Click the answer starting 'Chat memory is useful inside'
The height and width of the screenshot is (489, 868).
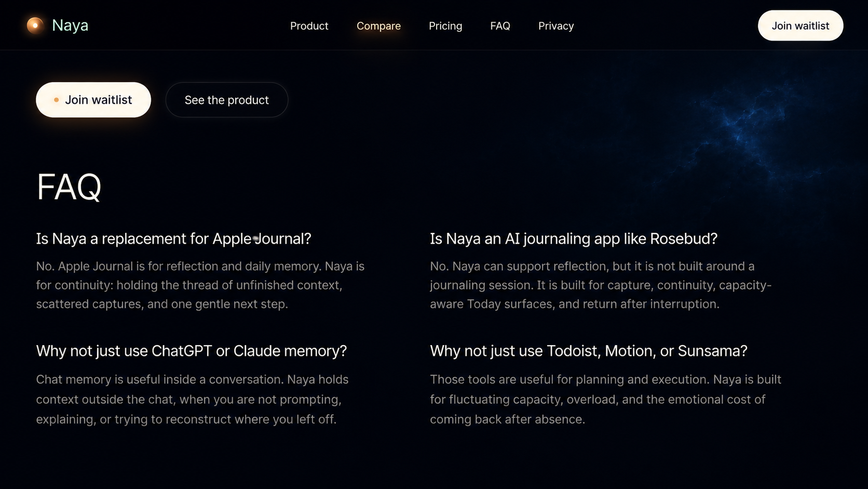click(x=192, y=399)
